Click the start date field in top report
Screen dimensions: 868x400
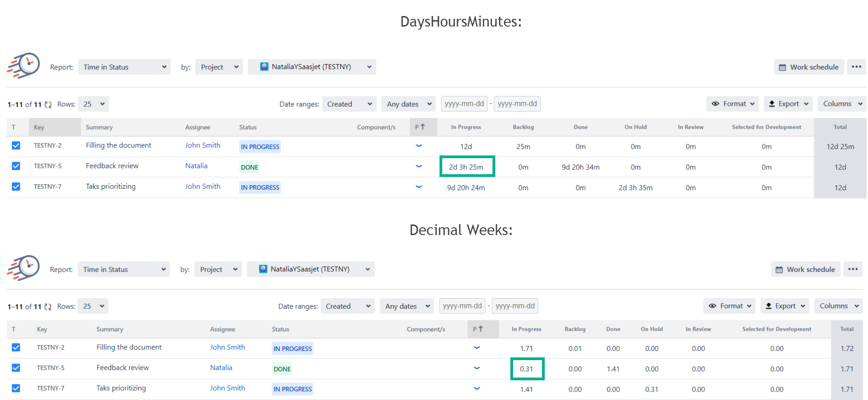click(464, 104)
